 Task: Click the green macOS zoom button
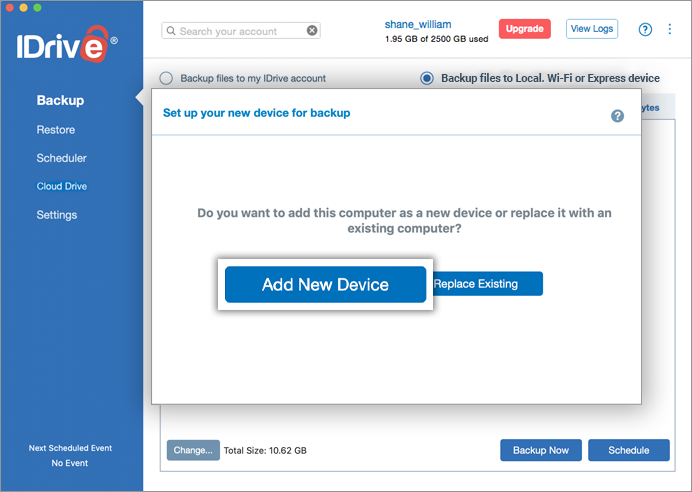(x=38, y=7)
